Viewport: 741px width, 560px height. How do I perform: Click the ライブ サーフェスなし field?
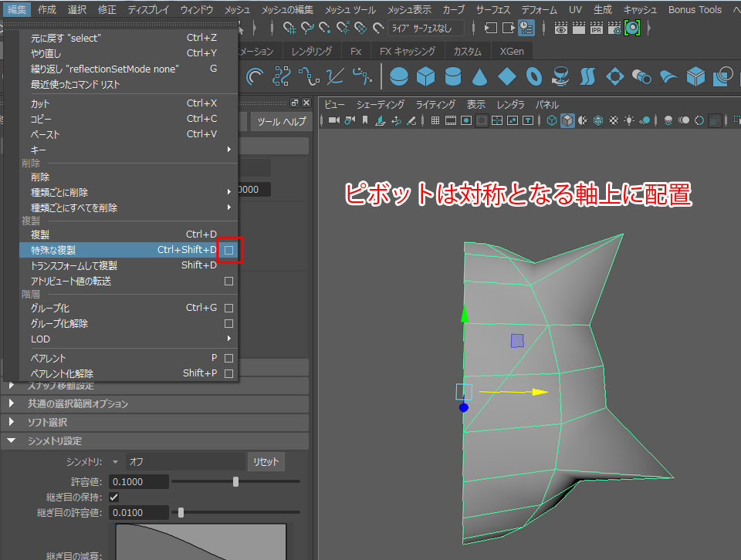(426, 29)
